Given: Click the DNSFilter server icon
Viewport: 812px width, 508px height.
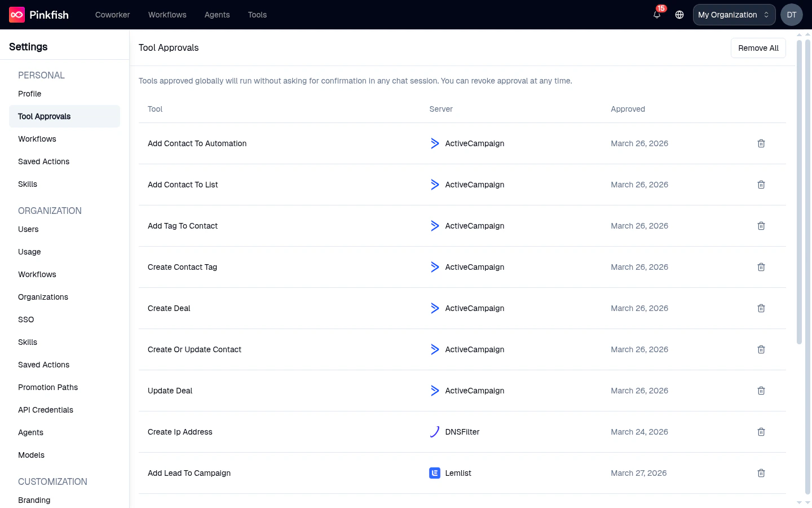Looking at the screenshot, I should pos(434,432).
